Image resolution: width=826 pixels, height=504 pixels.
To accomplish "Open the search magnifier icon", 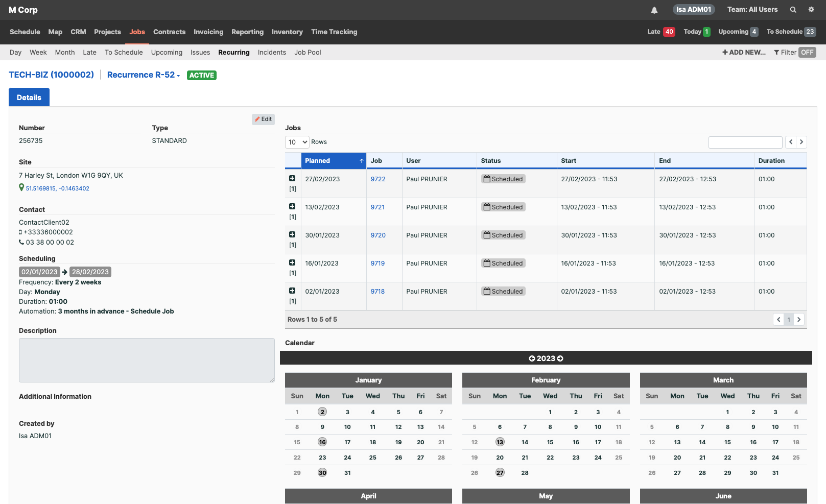I will coord(793,10).
